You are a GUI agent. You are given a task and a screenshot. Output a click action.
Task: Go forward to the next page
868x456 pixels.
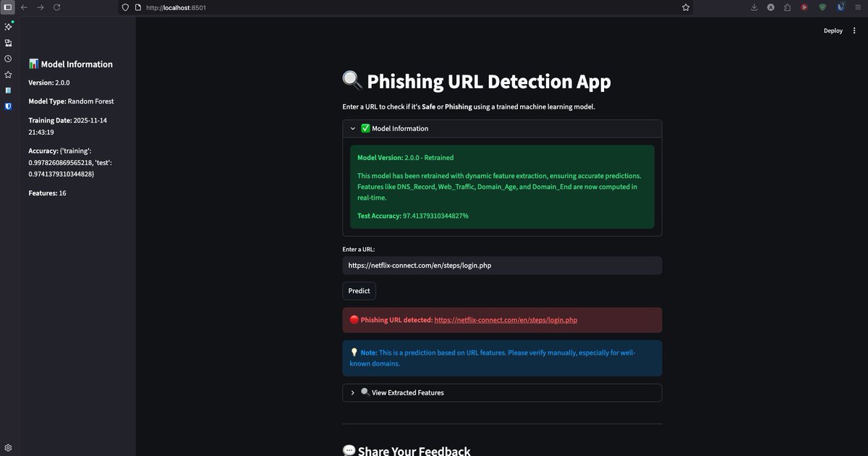41,7
